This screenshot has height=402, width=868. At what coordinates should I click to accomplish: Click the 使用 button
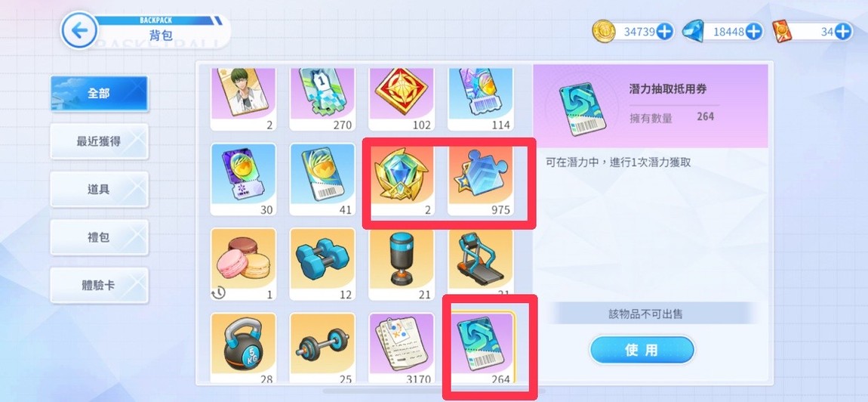(642, 350)
